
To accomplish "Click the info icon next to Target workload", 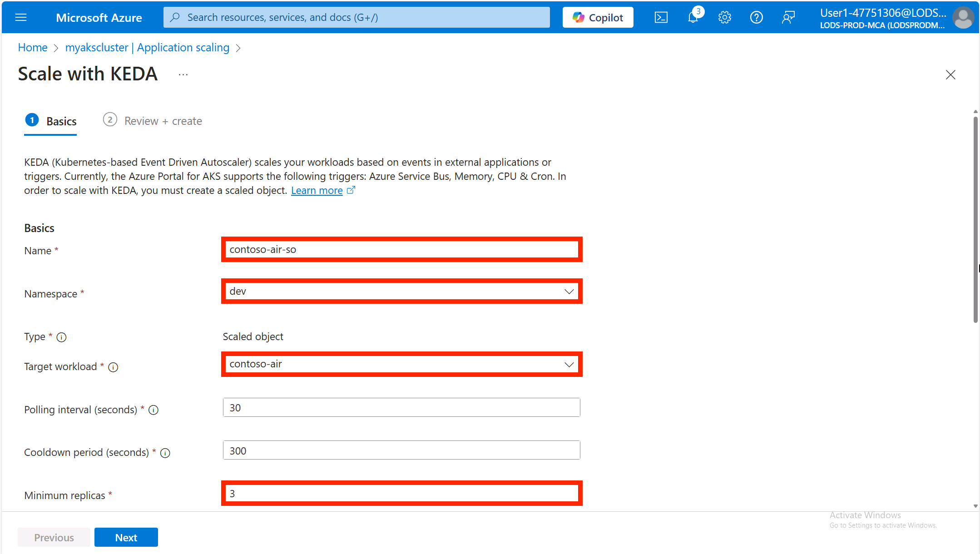I will (113, 367).
